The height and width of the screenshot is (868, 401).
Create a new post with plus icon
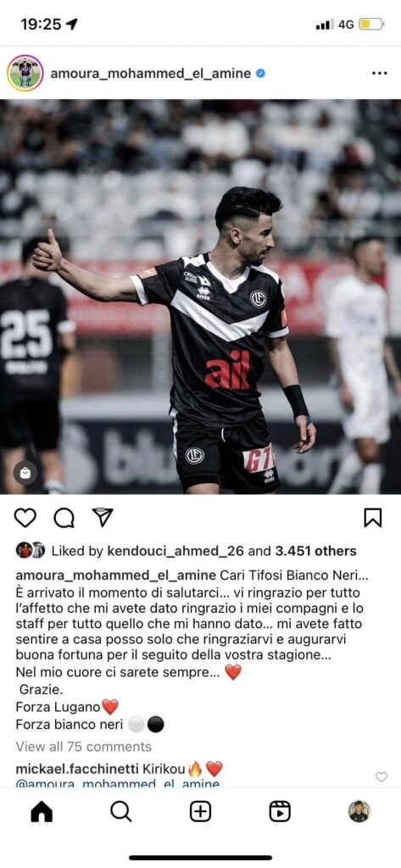coord(200,811)
